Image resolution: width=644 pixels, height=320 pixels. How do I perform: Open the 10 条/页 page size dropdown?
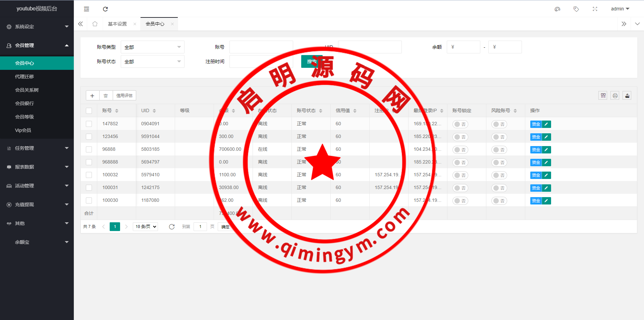(146, 227)
